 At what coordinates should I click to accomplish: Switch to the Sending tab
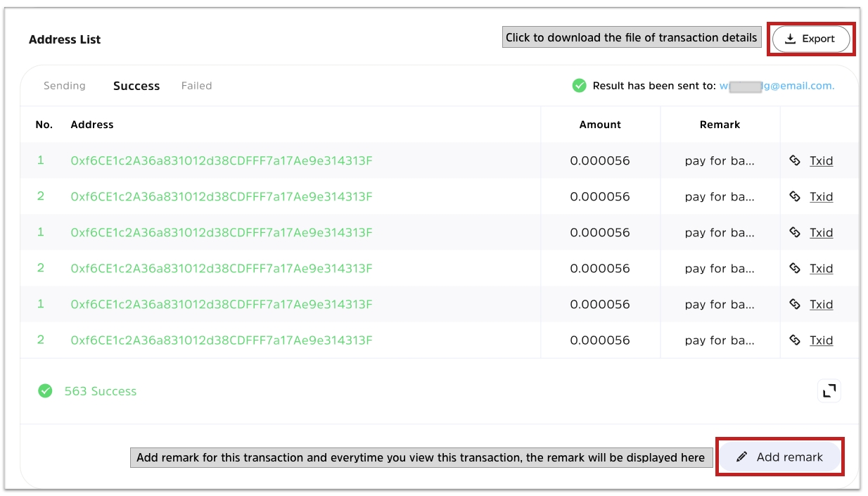(65, 86)
